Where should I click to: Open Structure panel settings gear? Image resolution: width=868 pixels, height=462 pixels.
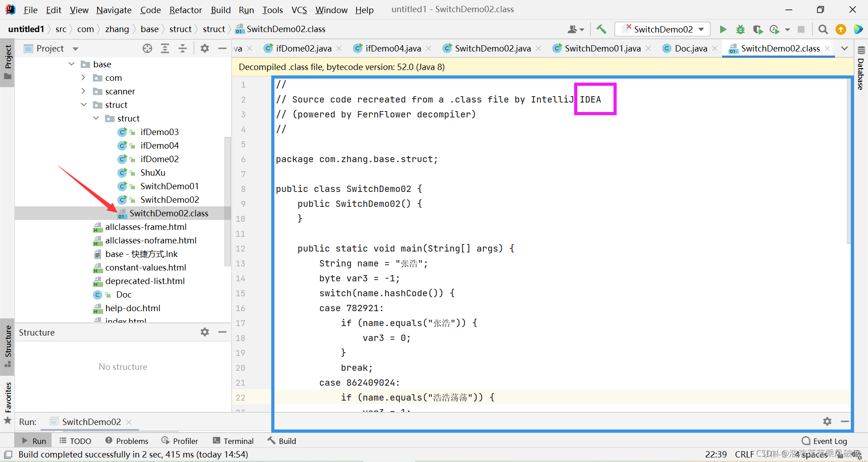[x=205, y=332]
